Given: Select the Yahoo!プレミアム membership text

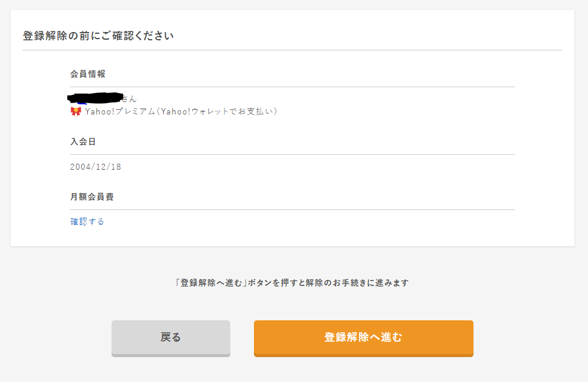Looking at the screenshot, I should coord(120,112).
